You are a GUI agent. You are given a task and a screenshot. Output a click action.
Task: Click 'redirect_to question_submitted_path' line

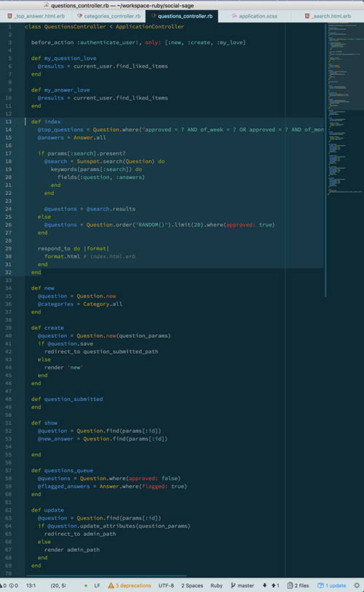pyautogui.click(x=101, y=352)
